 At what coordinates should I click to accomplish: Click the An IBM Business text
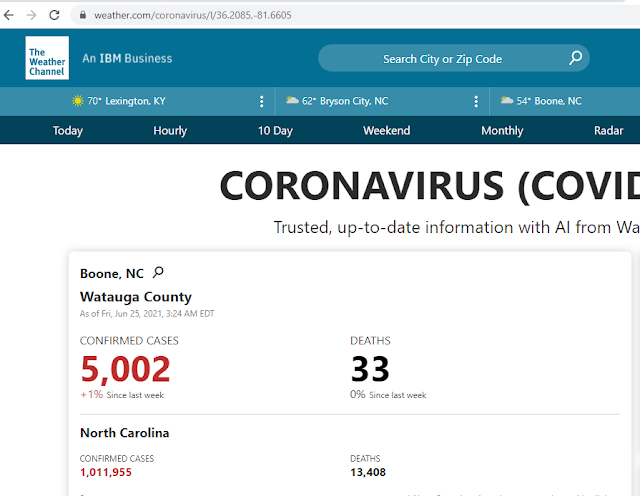(x=127, y=58)
